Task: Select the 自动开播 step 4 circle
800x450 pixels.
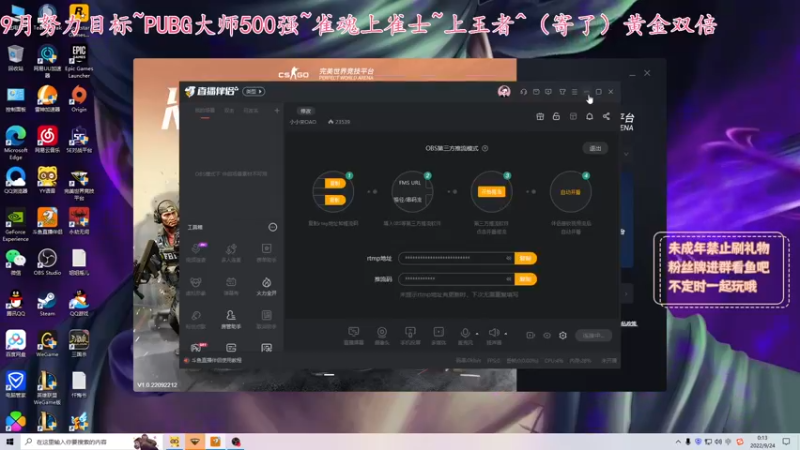Action: click(x=570, y=192)
